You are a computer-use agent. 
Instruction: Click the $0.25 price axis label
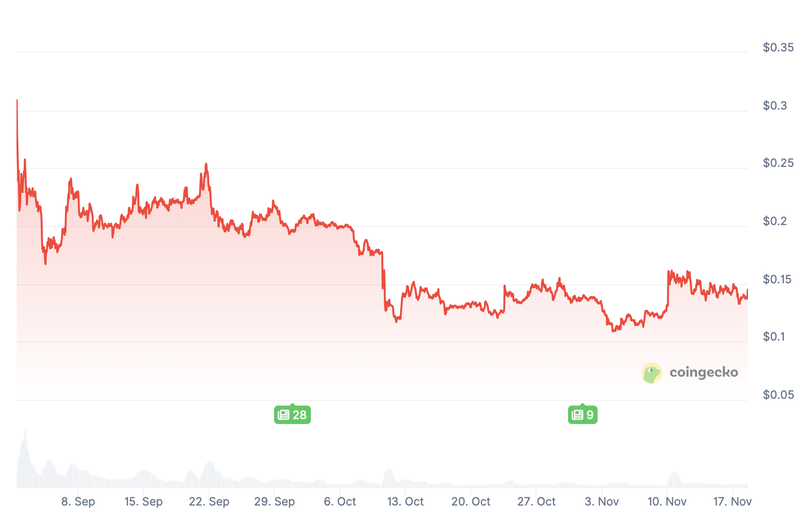(778, 163)
